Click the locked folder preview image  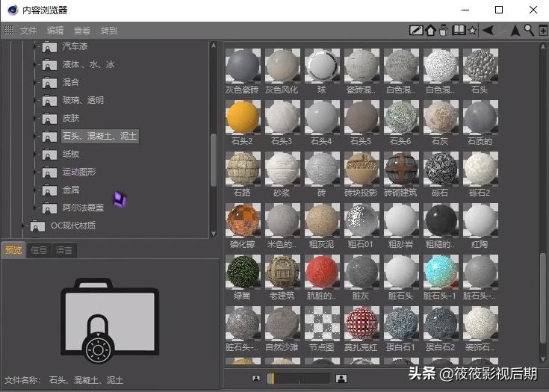[110, 320]
